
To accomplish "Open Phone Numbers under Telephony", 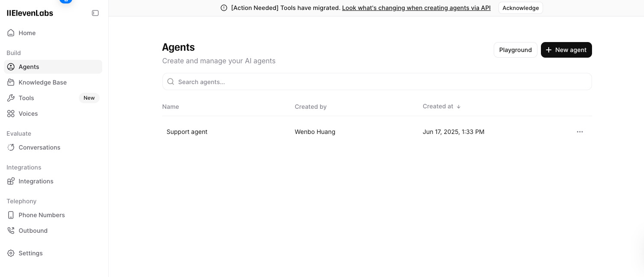I will click(42, 215).
